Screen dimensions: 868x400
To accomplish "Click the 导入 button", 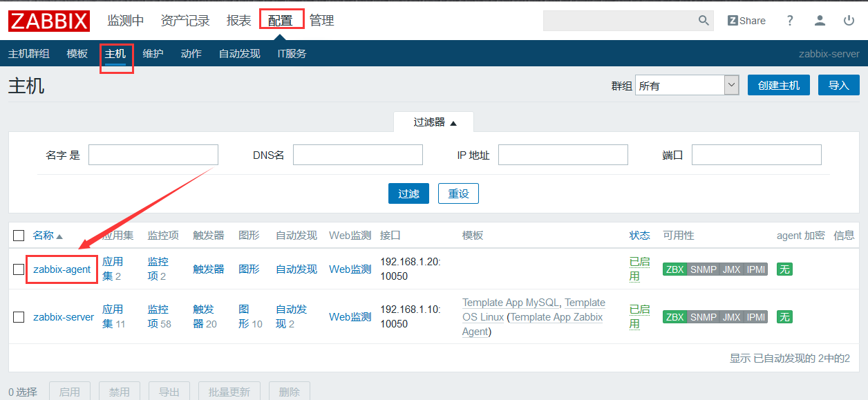I will click(839, 86).
